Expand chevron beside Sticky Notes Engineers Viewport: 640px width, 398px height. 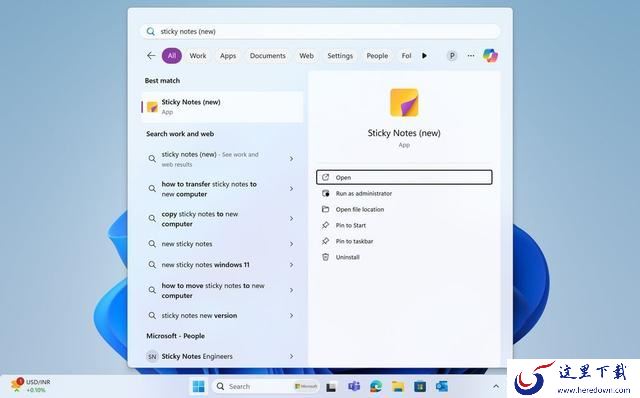click(291, 356)
